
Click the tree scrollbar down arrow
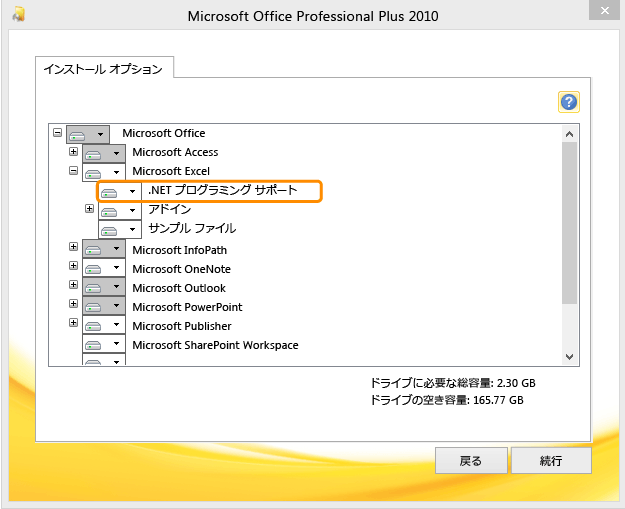(x=570, y=357)
